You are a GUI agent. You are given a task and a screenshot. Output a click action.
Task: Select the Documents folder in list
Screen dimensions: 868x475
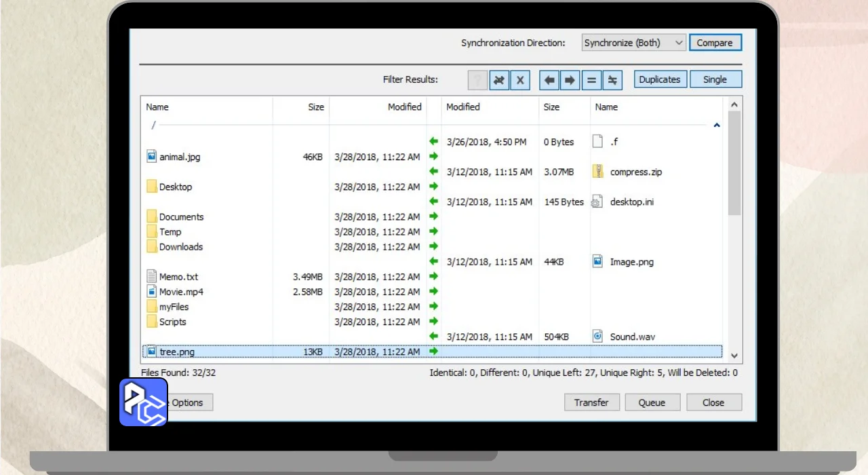coord(181,217)
